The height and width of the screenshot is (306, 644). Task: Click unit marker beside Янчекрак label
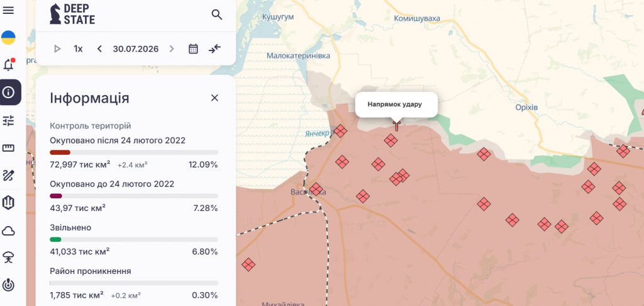click(x=340, y=132)
